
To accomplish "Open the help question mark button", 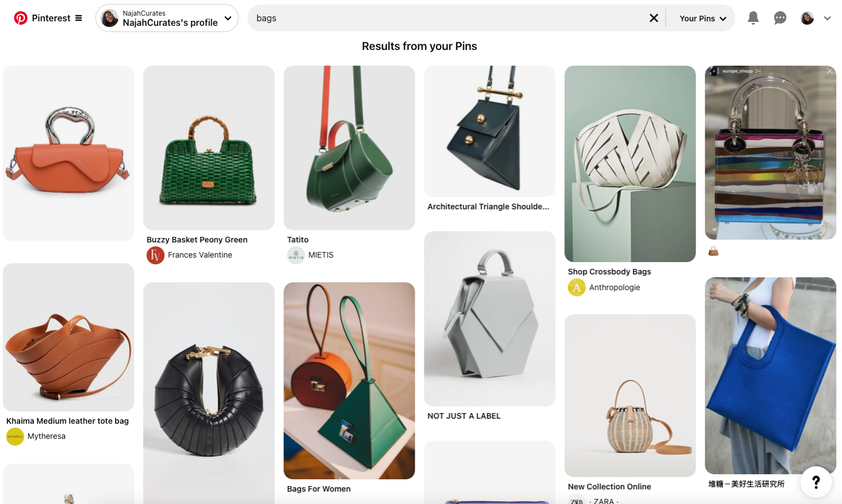I will (x=816, y=482).
